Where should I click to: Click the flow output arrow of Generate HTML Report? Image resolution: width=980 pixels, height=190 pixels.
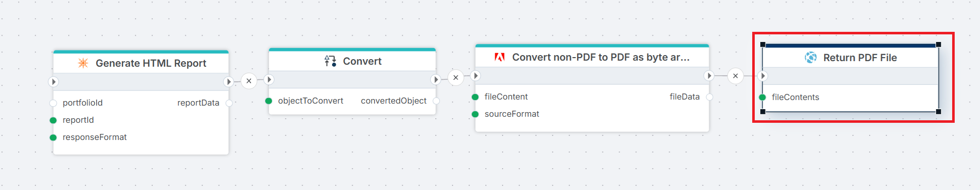[228, 81]
